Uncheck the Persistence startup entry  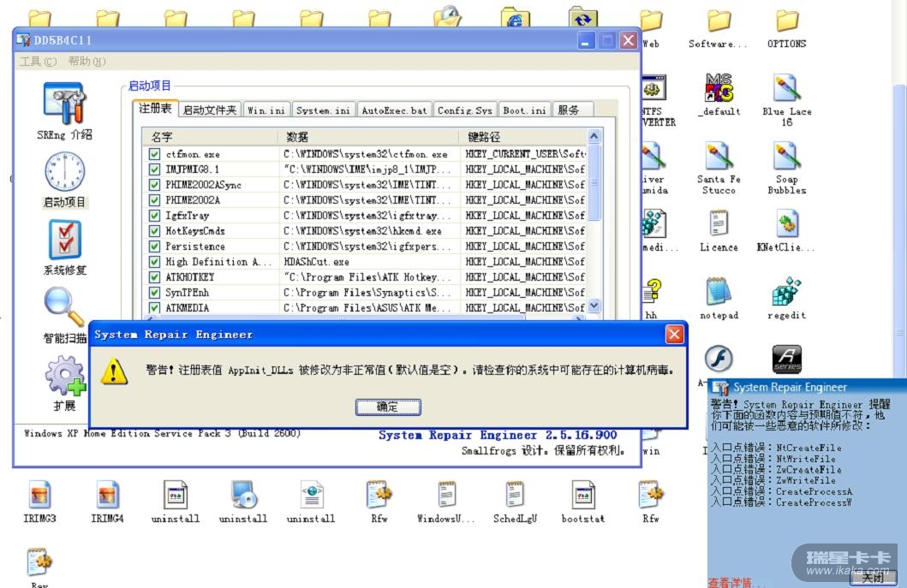pyautogui.click(x=154, y=246)
